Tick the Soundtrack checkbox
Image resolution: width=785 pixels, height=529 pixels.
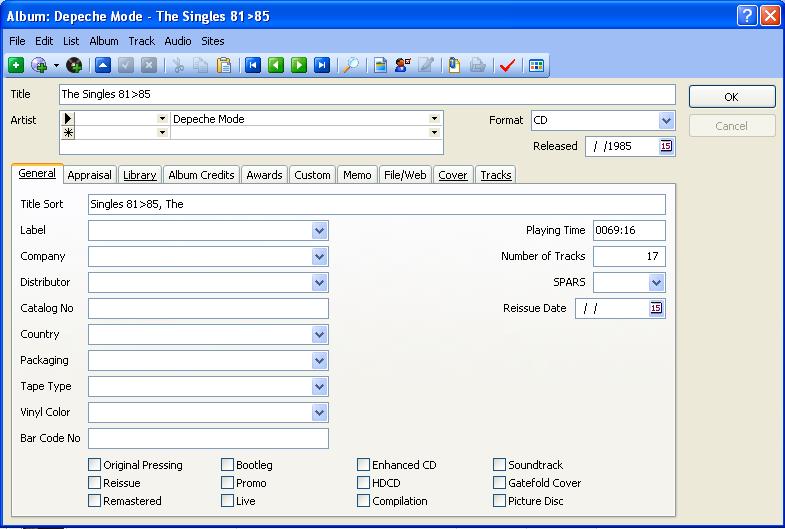coord(499,464)
